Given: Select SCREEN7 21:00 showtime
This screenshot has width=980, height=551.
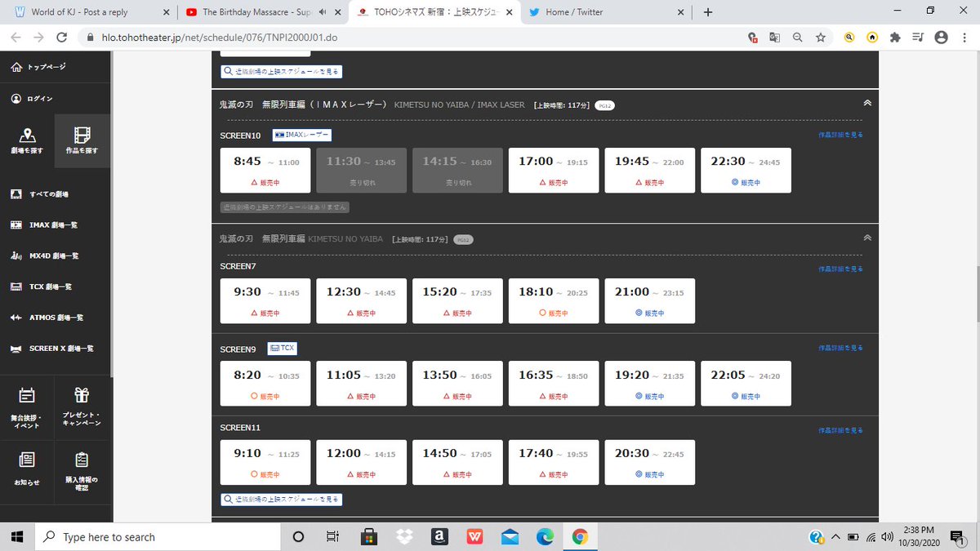Looking at the screenshot, I should (650, 301).
